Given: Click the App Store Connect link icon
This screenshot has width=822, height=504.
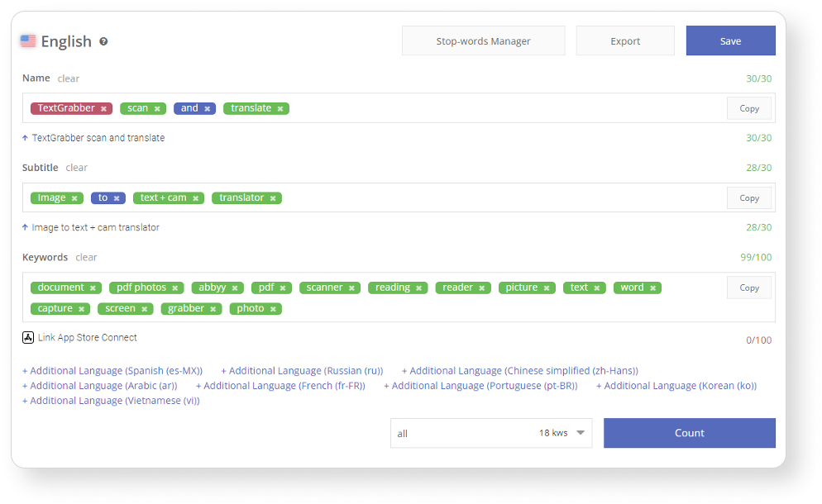Looking at the screenshot, I should click(28, 337).
